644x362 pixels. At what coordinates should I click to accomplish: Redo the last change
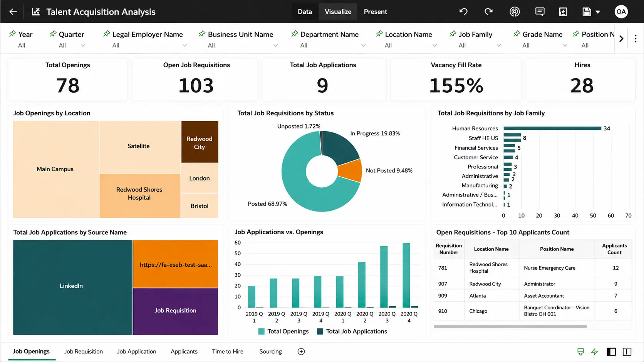click(488, 12)
